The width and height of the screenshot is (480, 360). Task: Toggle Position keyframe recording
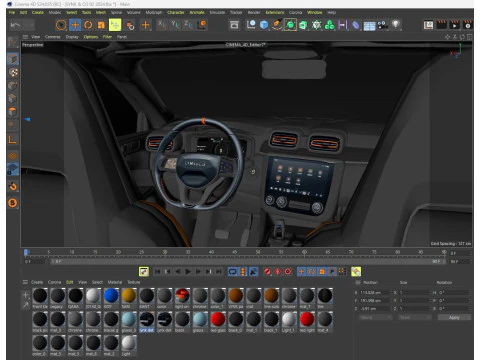click(301, 272)
